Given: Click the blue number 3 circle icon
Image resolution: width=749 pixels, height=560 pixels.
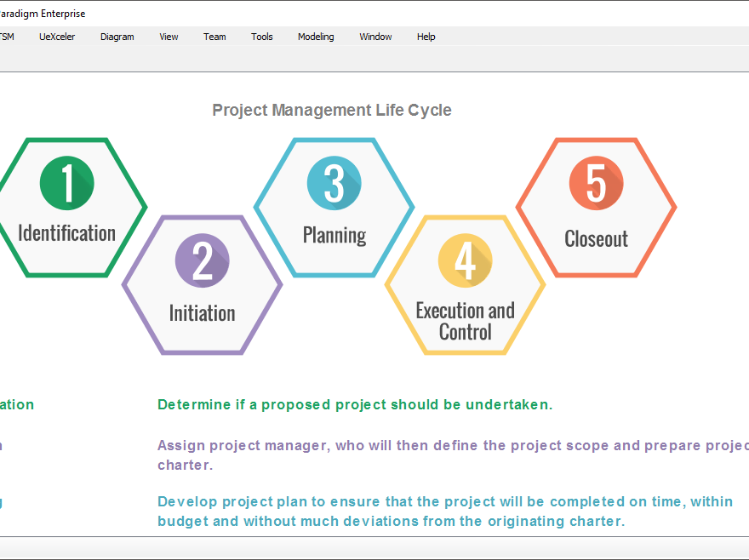Looking at the screenshot, I should [334, 182].
